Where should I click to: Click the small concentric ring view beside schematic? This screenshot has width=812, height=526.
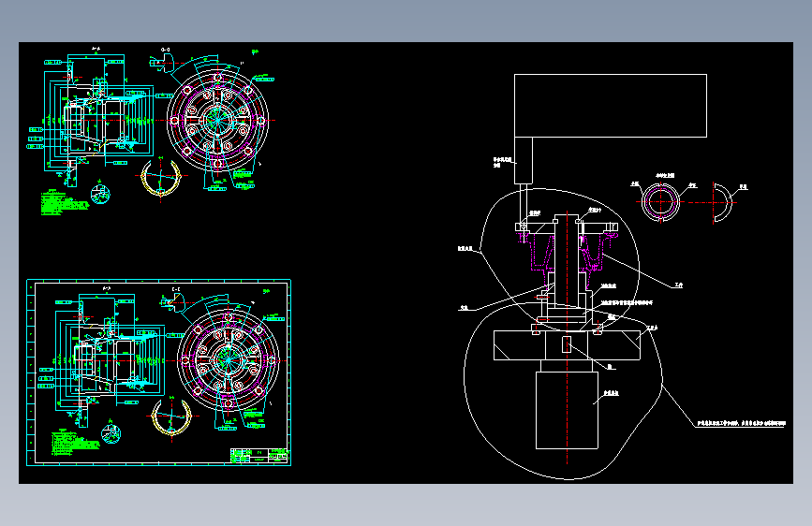(x=660, y=202)
